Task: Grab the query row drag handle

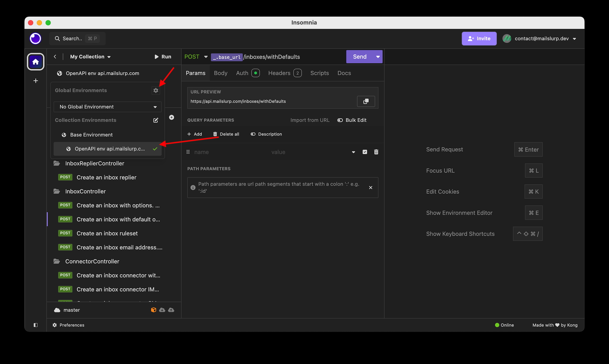Action: pyautogui.click(x=188, y=152)
